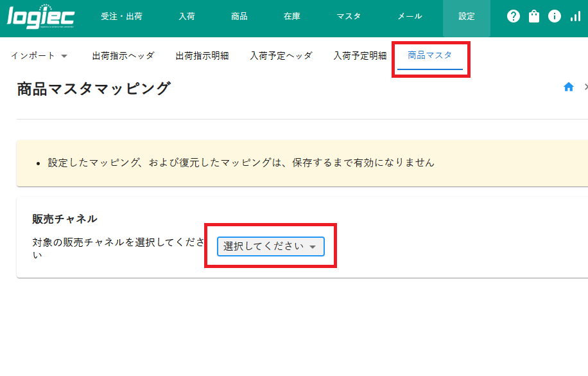Select the 商品 menu item
This screenshot has height=376, width=588.
(x=239, y=17)
